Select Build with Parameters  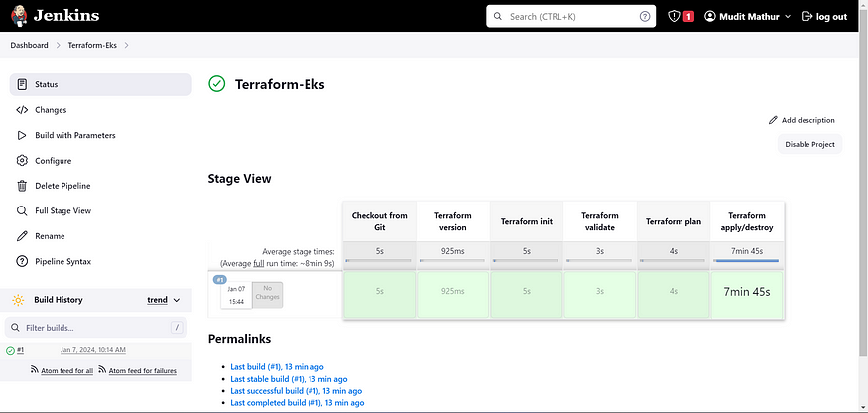[101, 135]
